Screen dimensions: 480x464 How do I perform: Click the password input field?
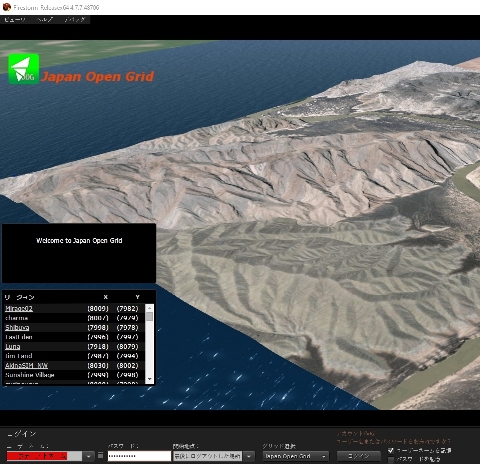pyautogui.click(x=139, y=456)
